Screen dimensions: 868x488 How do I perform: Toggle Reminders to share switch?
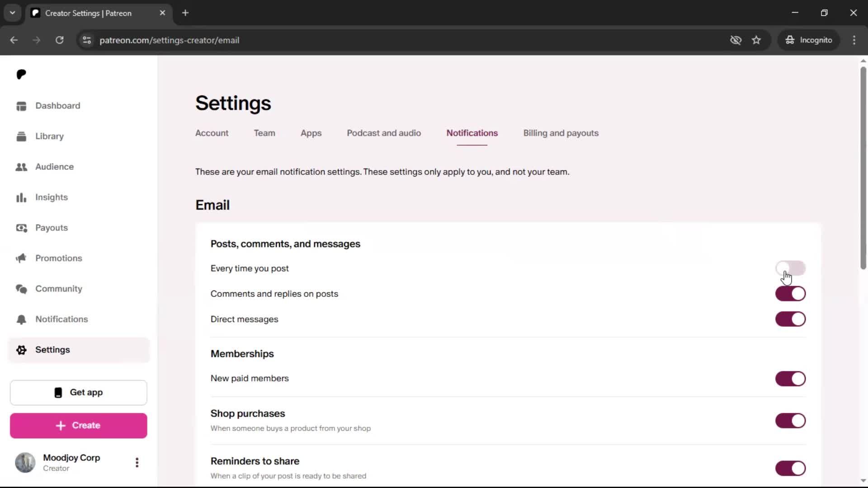(790, 468)
